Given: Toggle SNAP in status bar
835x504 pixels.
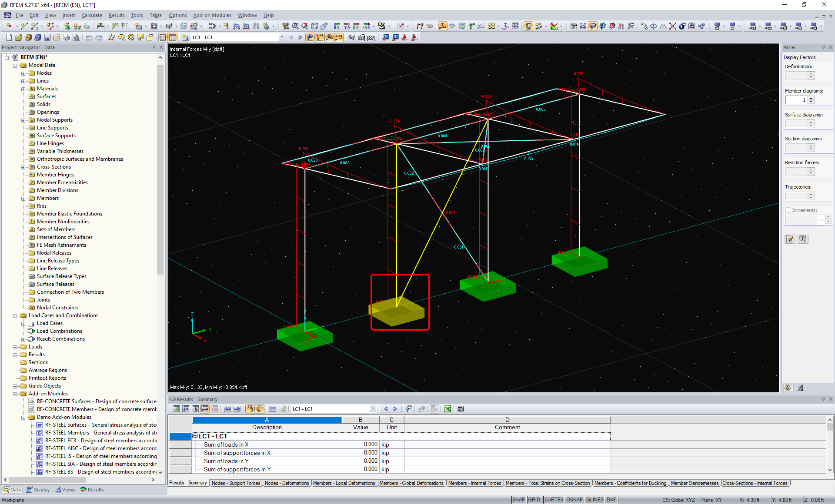Looking at the screenshot, I should [518, 500].
